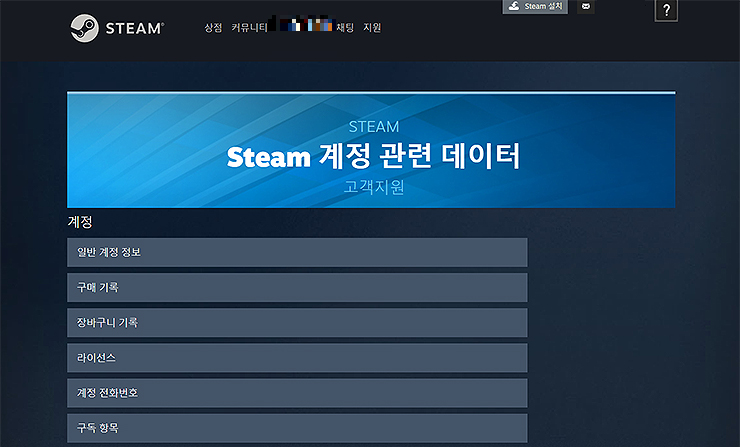The height and width of the screenshot is (447, 740).
Task: Click the 계정 section heading
Action: coord(80,222)
